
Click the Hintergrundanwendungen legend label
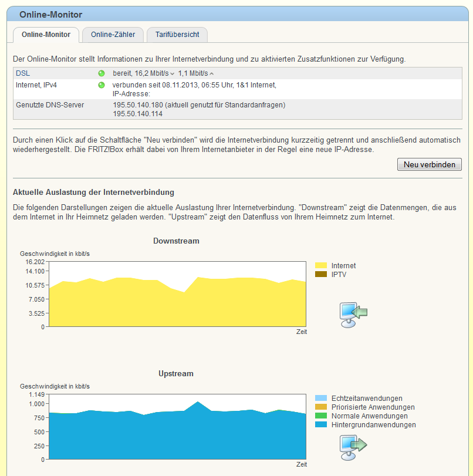[x=373, y=425]
